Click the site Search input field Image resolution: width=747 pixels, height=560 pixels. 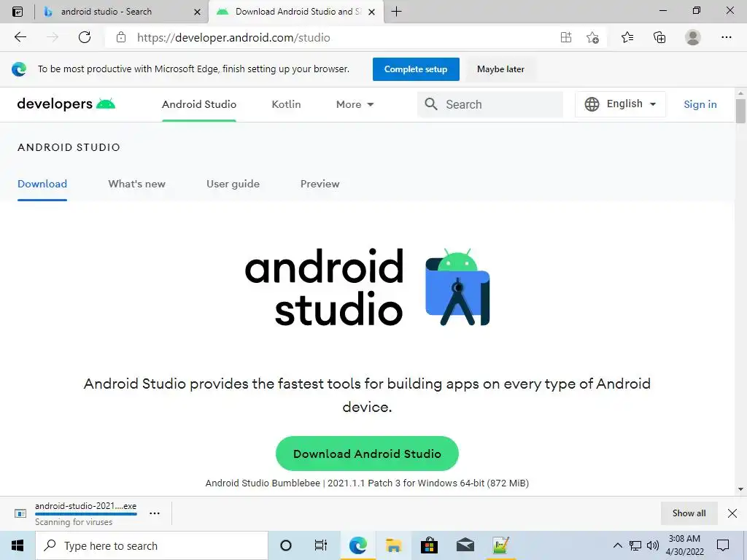click(x=490, y=104)
